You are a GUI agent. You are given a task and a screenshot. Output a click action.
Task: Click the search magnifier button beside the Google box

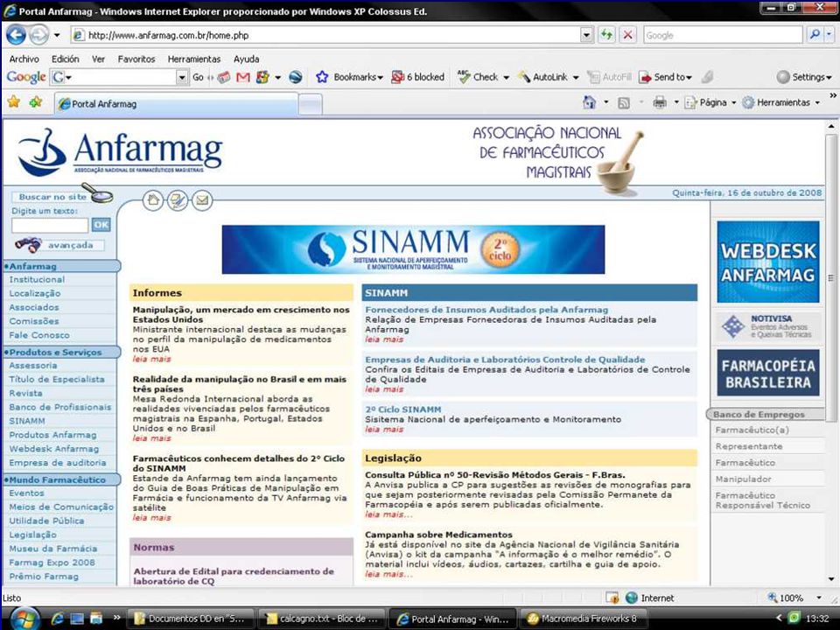815,35
